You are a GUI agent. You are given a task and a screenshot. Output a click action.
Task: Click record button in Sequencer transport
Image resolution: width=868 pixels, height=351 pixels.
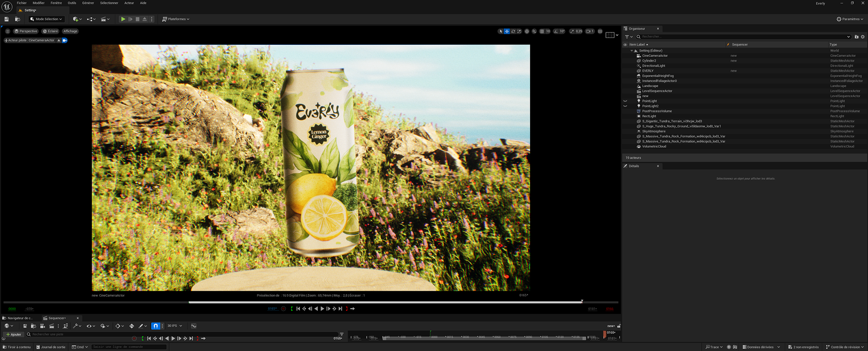tap(134, 338)
